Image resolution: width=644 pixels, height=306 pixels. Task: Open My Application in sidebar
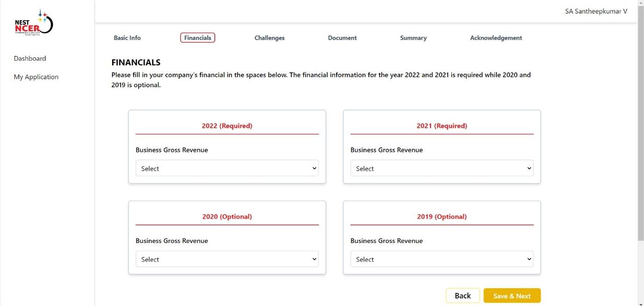pyautogui.click(x=36, y=77)
